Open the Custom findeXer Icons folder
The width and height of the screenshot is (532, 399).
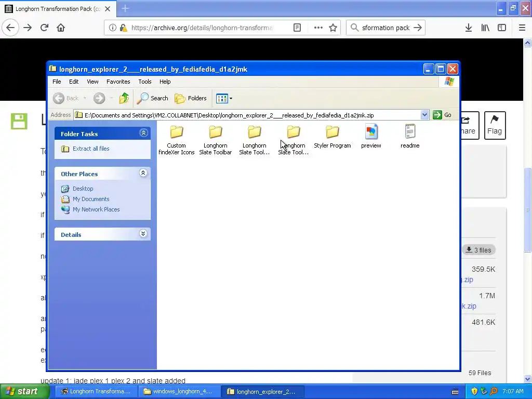pos(177,140)
